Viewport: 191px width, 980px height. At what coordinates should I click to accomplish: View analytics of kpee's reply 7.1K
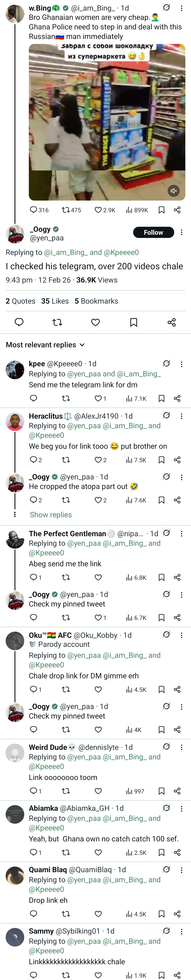(x=136, y=398)
